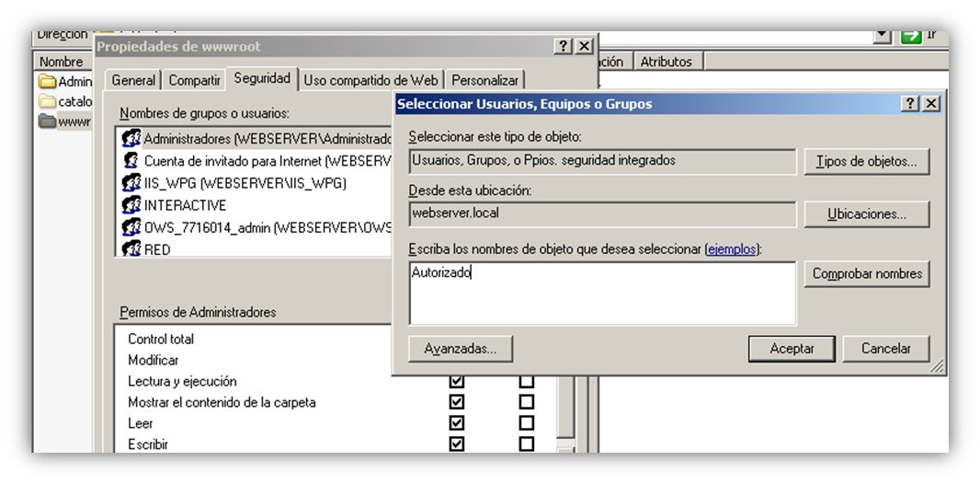Click the Comprobar nombres button
Image resolution: width=980 pixels, height=484 pixels.
pyautogui.click(x=867, y=274)
